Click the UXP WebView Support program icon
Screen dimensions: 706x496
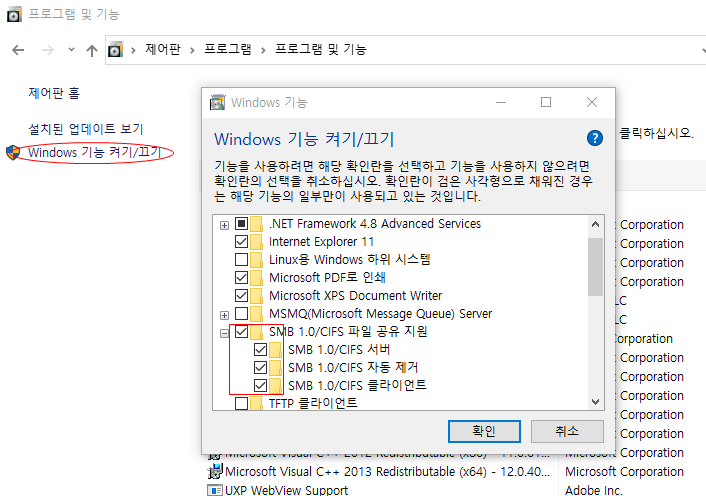[x=215, y=490]
